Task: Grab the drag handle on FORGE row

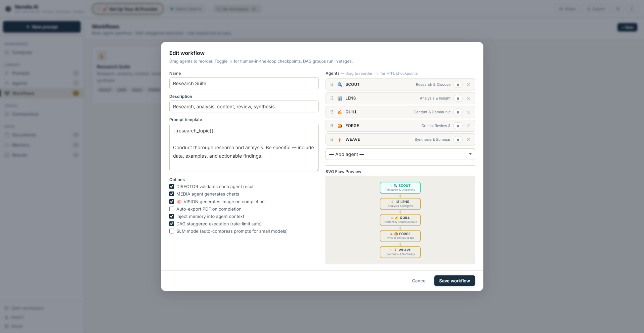Action: (x=332, y=126)
